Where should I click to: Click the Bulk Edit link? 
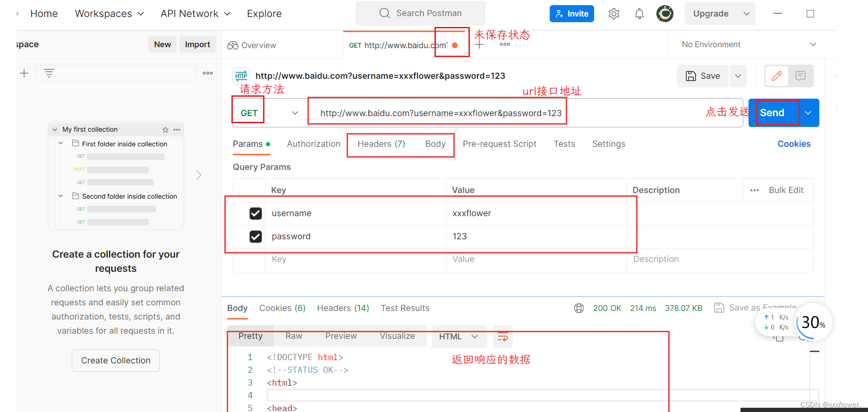tap(786, 190)
